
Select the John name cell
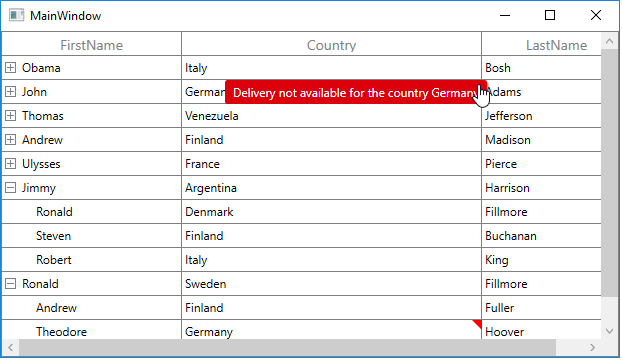point(92,92)
